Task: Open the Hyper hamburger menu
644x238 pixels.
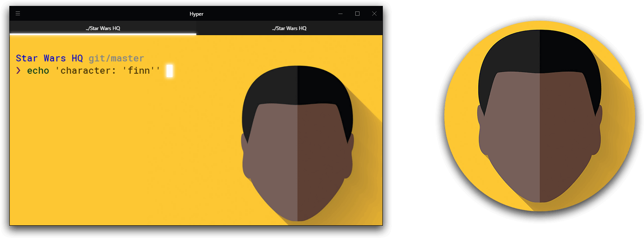Action: click(18, 14)
